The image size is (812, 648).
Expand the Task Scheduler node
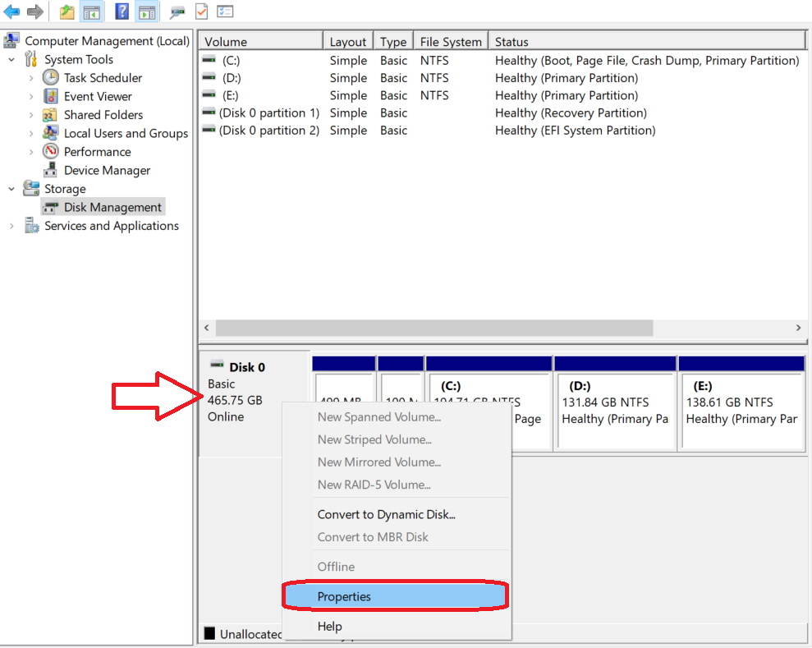[31, 78]
